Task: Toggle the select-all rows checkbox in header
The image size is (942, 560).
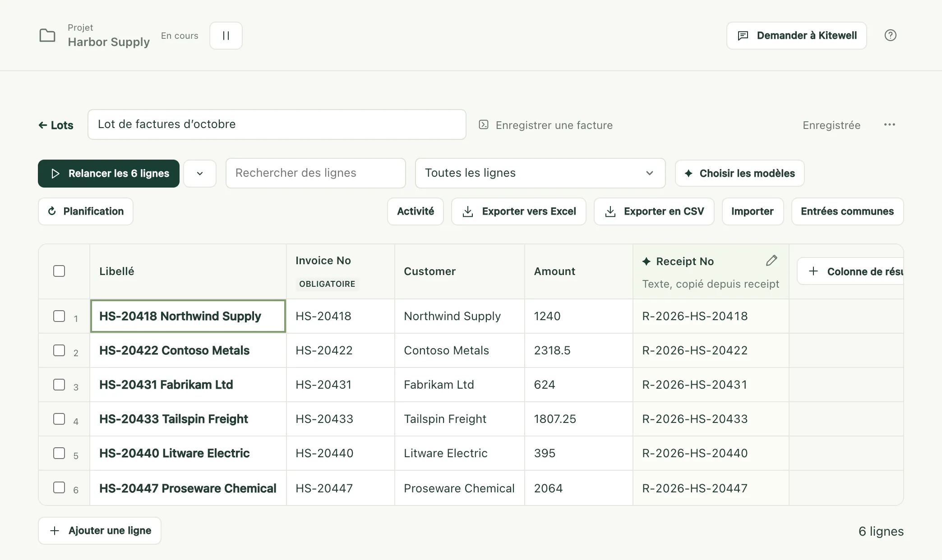Action: pyautogui.click(x=59, y=271)
